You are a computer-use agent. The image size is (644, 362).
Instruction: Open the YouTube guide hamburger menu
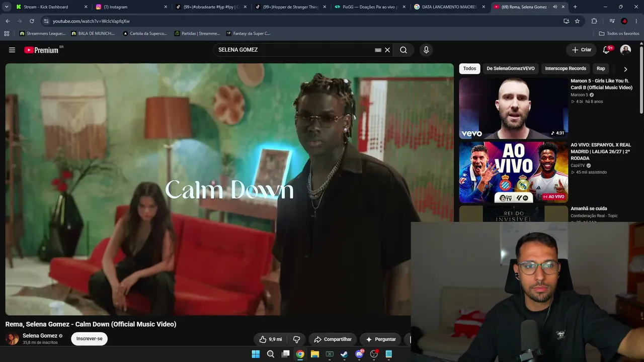12,50
